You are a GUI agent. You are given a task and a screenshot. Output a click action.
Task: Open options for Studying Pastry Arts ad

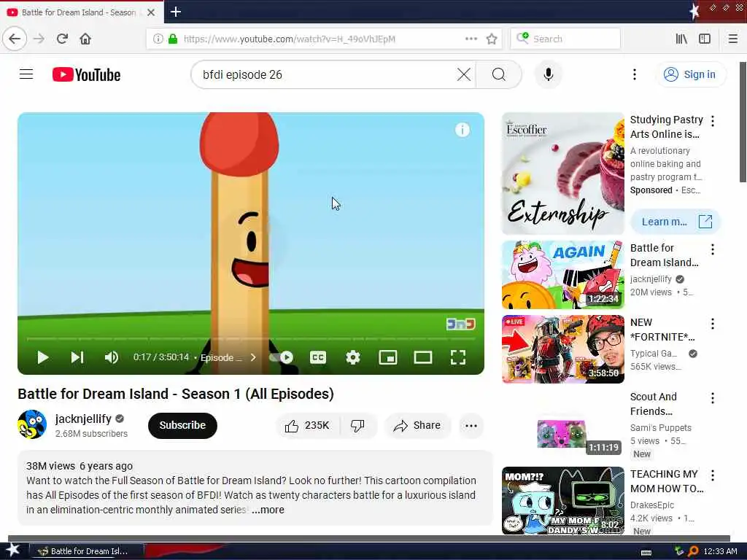712,121
